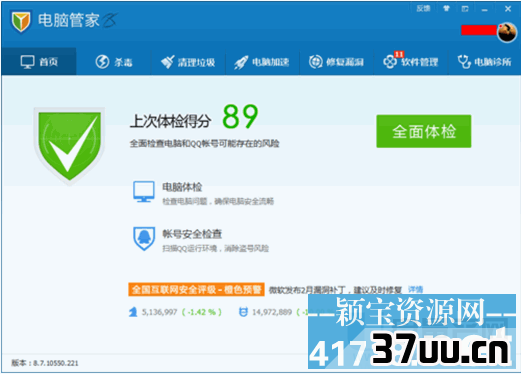This screenshot has width=521, height=374.
Task: Click the 电脑管家 shield logo
Action: [x=21, y=21]
